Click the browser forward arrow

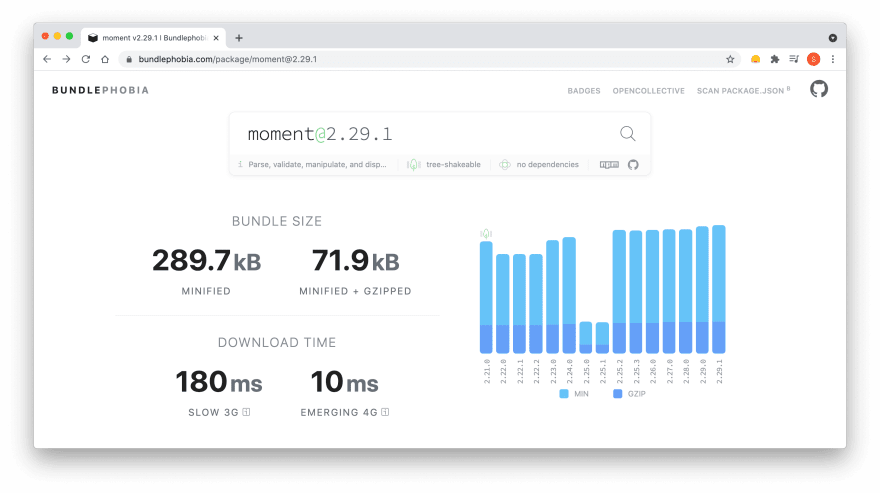66,59
